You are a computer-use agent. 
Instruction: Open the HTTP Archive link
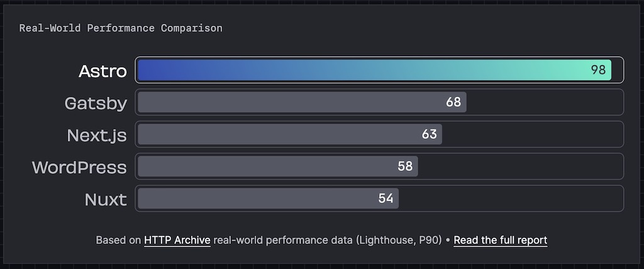point(177,240)
